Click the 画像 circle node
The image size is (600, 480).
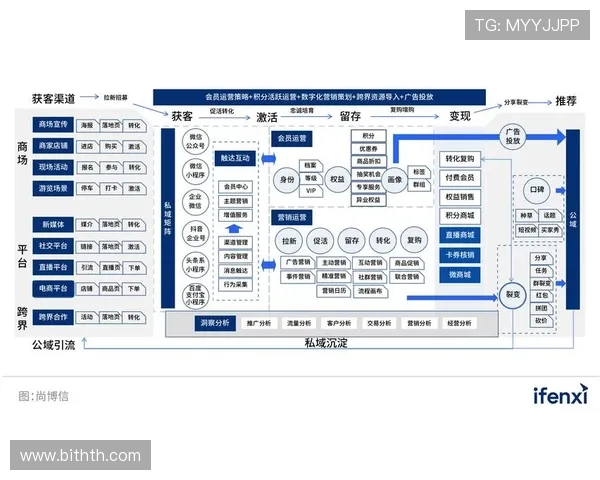tap(394, 181)
